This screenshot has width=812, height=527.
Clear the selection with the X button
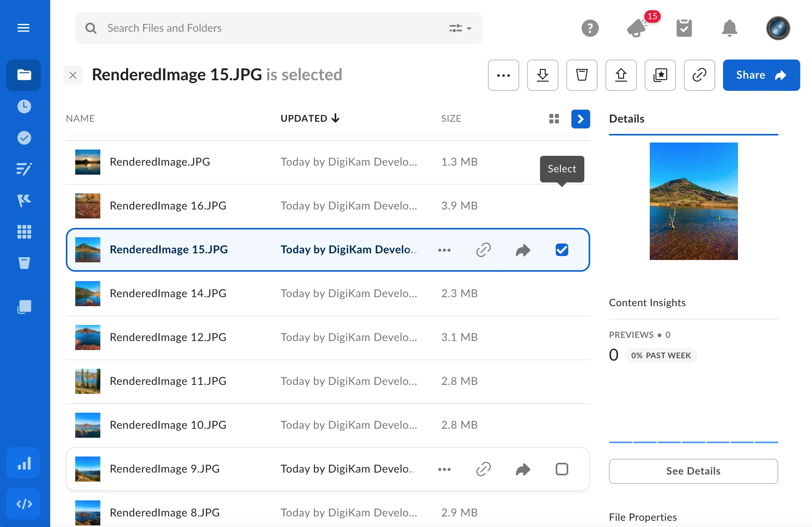pos(73,75)
